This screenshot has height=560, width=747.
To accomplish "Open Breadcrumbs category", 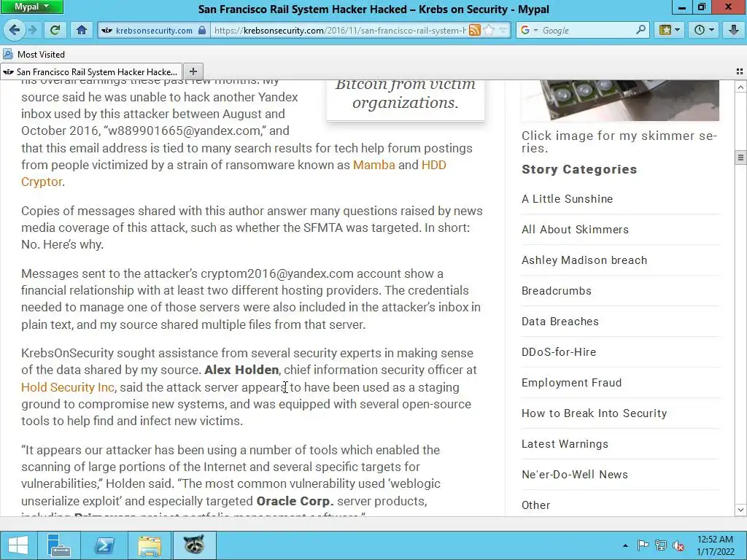I will [x=557, y=290].
